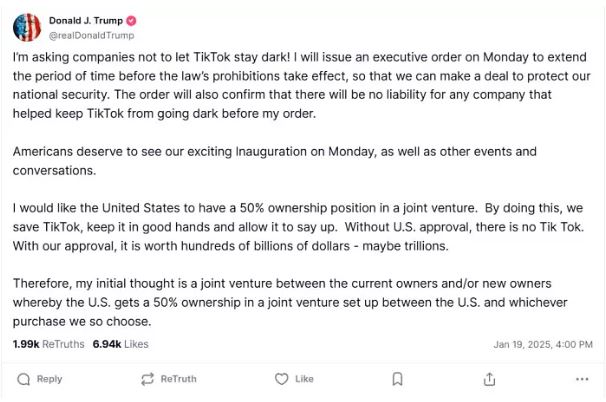Click the ReTruth text label
Screen dimensions: 606x402
(x=179, y=379)
